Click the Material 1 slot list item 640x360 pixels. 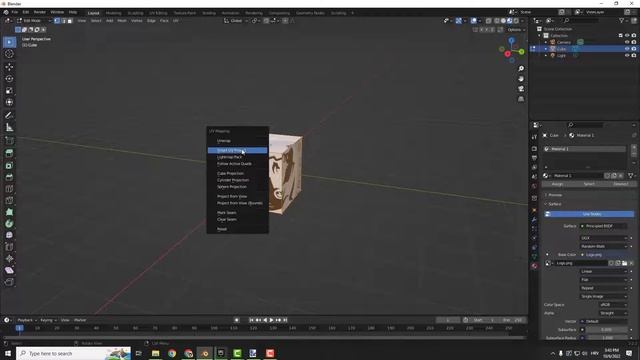point(585,149)
